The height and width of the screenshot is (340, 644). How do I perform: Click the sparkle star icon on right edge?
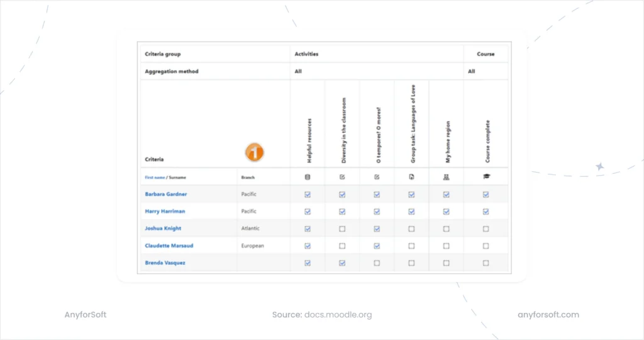pyautogui.click(x=599, y=166)
